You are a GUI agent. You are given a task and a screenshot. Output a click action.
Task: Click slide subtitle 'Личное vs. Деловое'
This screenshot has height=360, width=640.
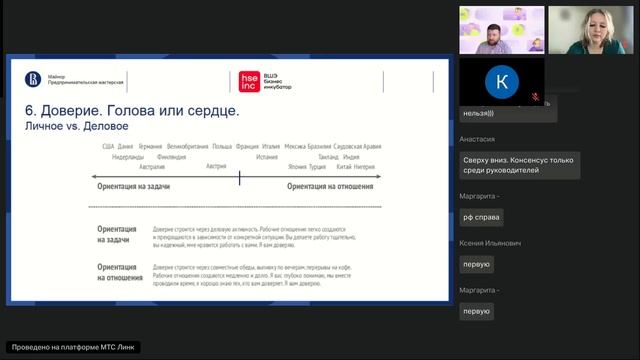[77, 126]
